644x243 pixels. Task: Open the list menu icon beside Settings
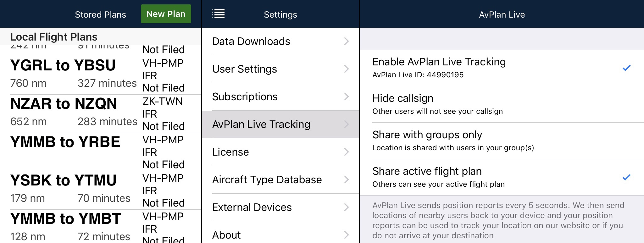tap(218, 14)
